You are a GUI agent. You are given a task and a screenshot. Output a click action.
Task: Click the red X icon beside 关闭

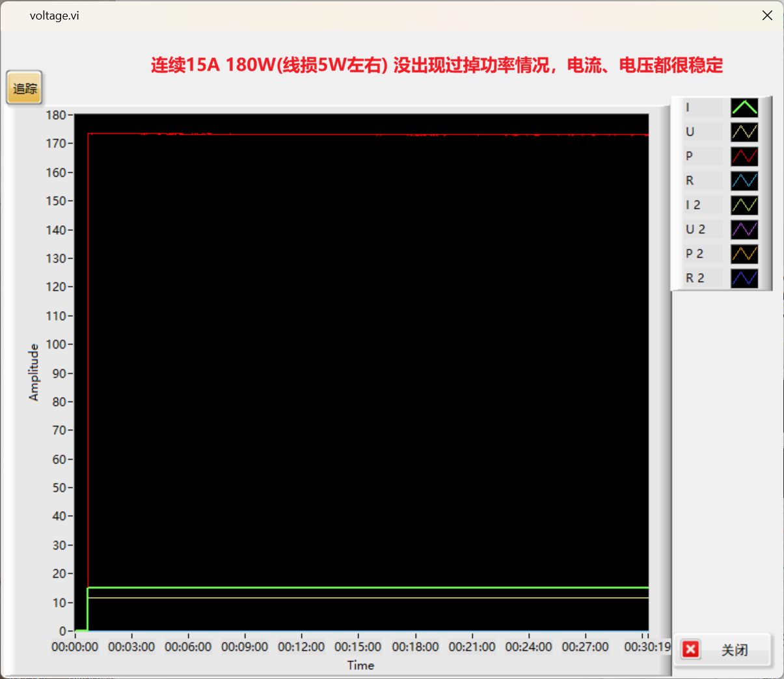click(x=691, y=649)
